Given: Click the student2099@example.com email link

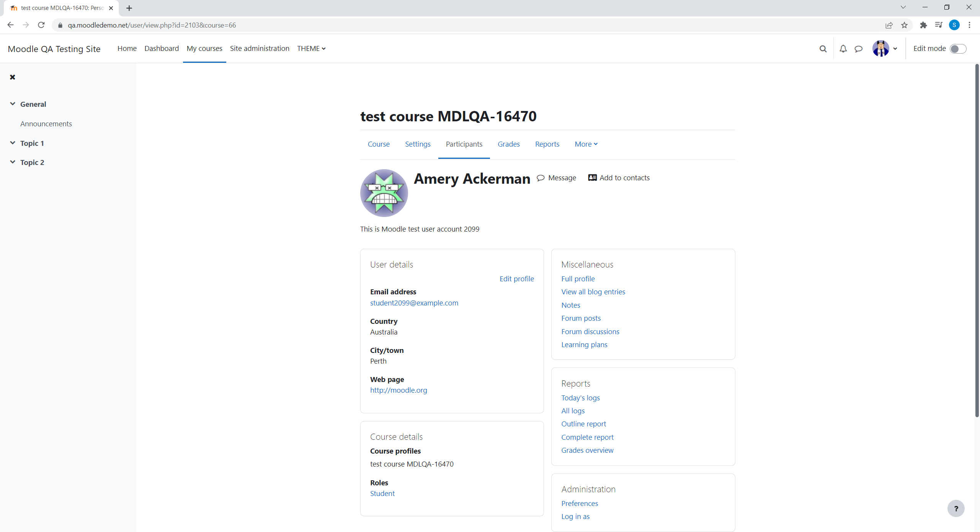Looking at the screenshot, I should click(x=414, y=303).
